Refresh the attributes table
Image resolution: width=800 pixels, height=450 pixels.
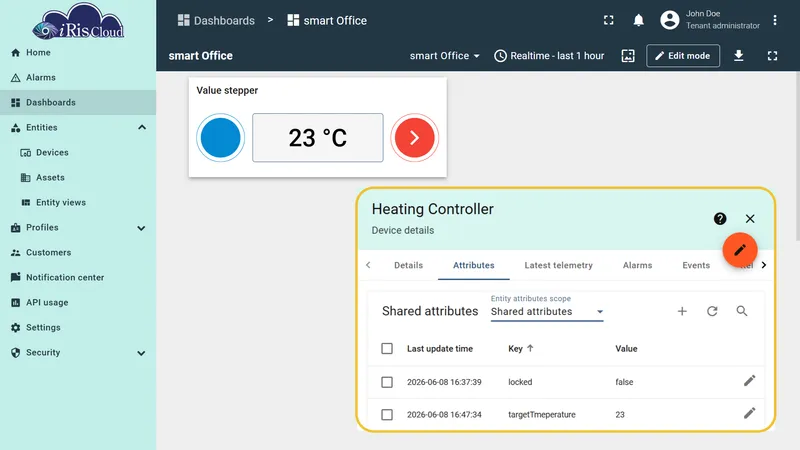coord(712,311)
